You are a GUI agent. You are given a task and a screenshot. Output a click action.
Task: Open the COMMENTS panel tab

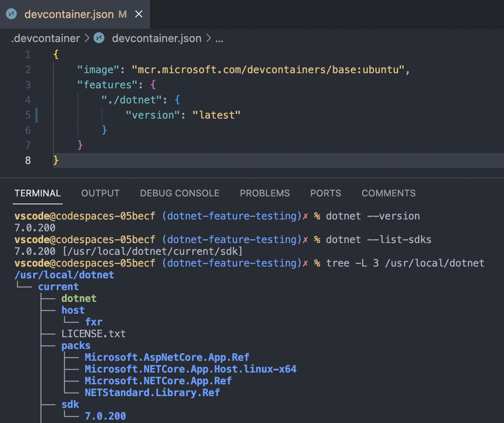pyautogui.click(x=388, y=193)
